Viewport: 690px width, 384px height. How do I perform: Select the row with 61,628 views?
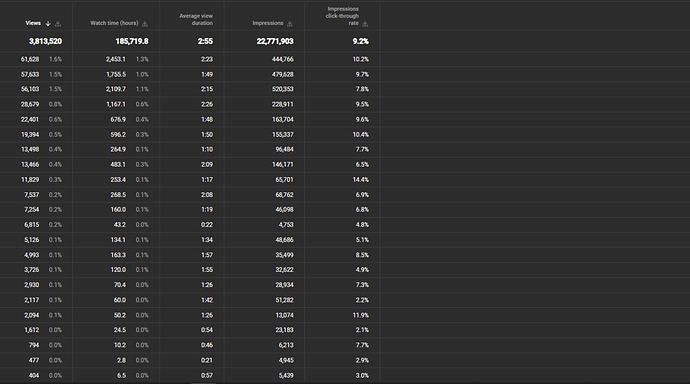click(x=190, y=59)
